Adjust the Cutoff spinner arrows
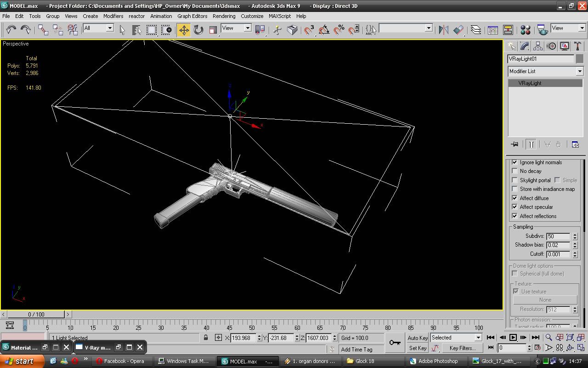This screenshot has height=368, width=588. 574,254
